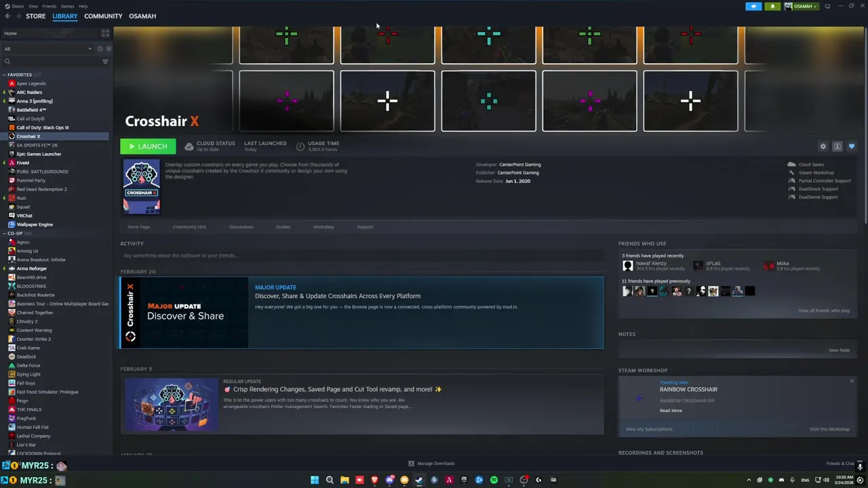Viewport: 868px width, 488px height.
Task: Open Discord from the taskbar
Action: click(389, 480)
